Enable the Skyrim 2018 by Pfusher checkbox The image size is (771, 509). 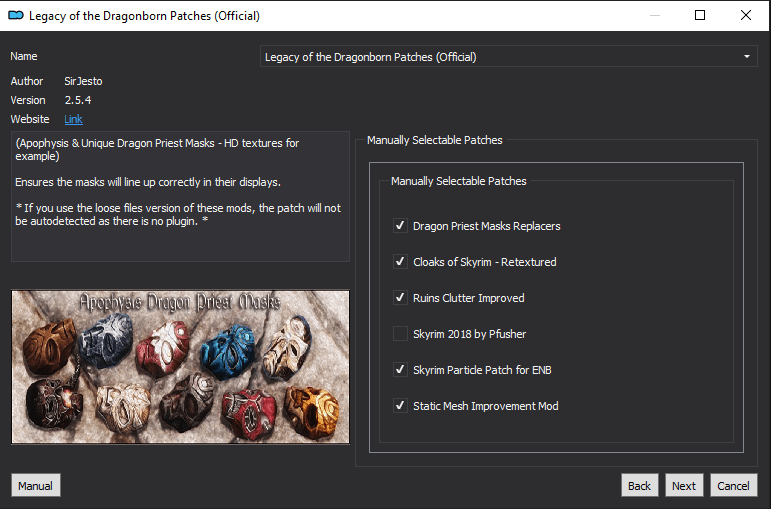tap(400, 333)
